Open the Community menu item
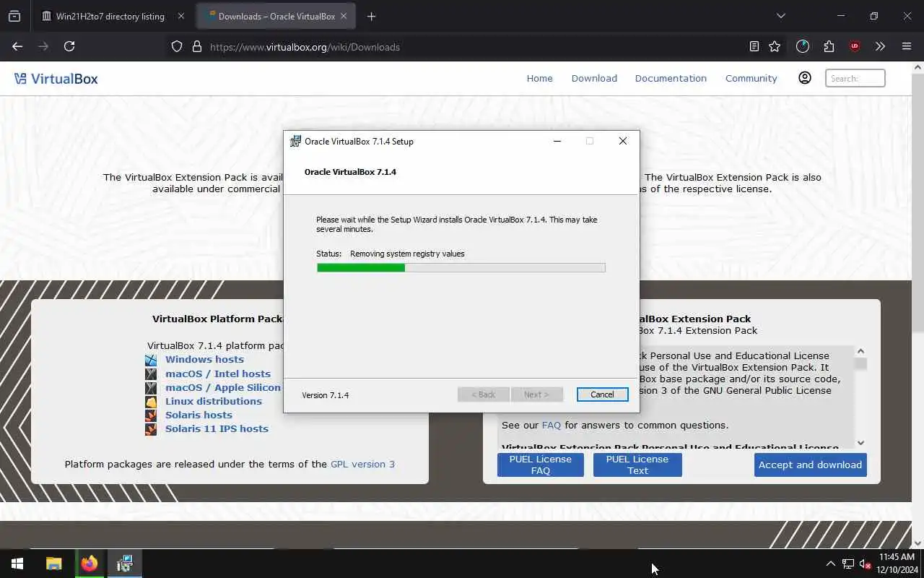Viewport: 924px width, 578px height. (x=751, y=78)
